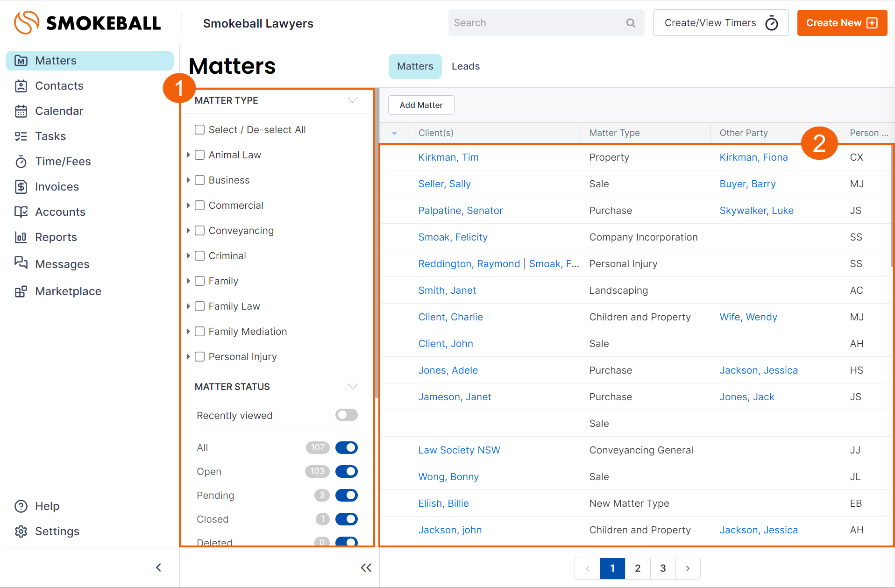Click the timer stopwatch icon
This screenshot has height=588, width=895.
coord(772,23)
